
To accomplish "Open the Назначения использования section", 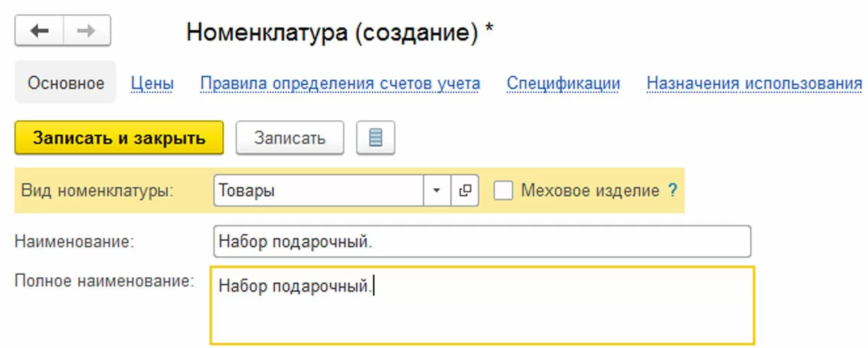I will point(754,83).
